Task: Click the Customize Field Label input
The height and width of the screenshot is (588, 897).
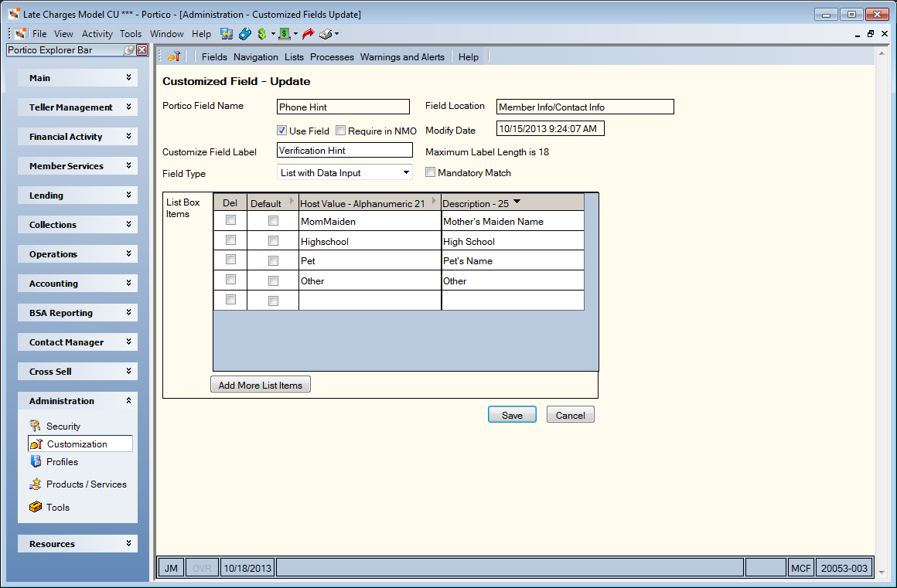Action: click(344, 151)
